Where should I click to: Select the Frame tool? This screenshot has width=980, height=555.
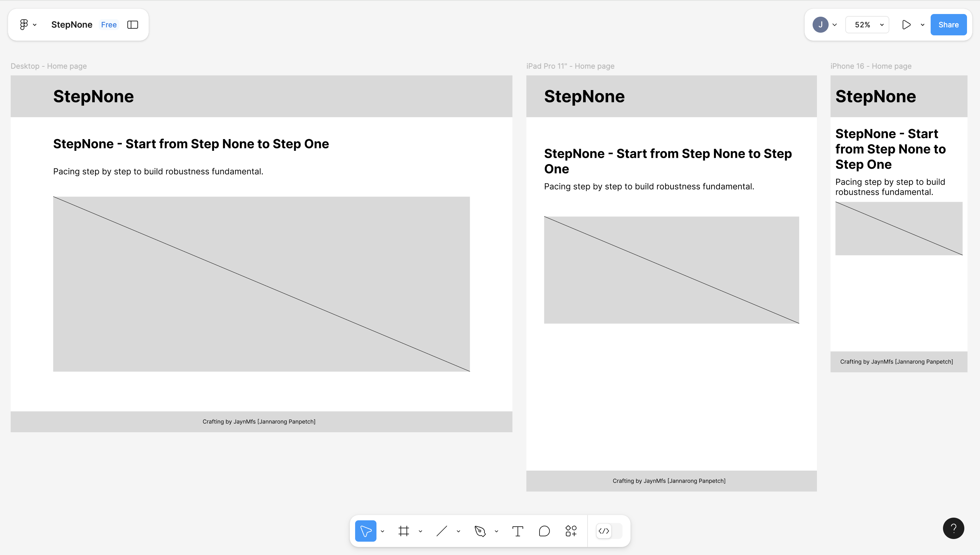403,531
